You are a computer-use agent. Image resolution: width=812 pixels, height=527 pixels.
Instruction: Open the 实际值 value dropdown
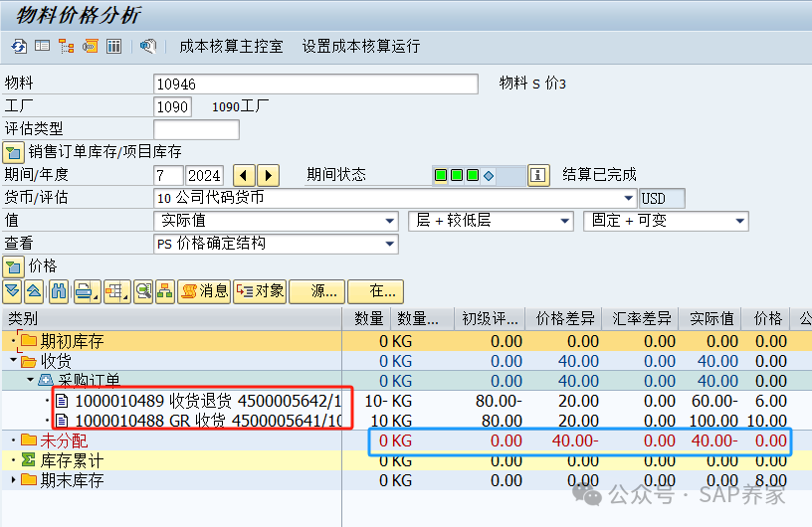click(390, 221)
